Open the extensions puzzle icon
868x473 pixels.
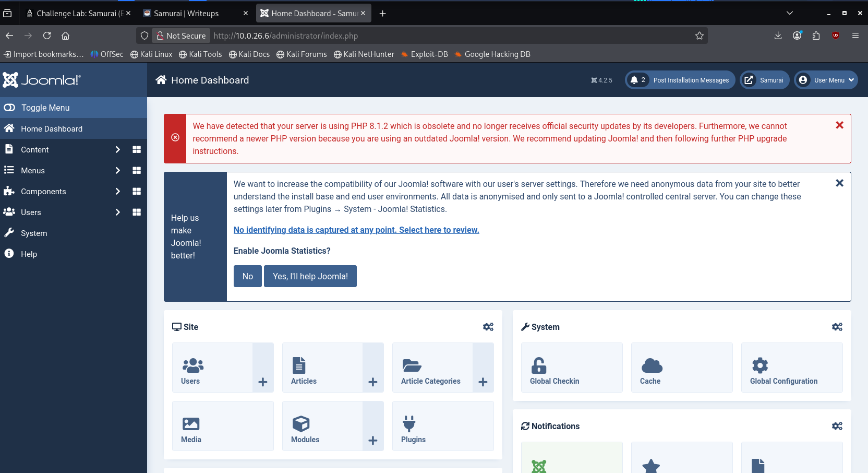(816, 36)
